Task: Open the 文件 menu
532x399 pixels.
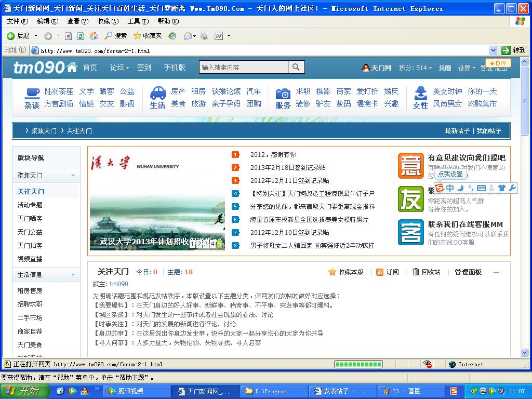Action: (18, 21)
